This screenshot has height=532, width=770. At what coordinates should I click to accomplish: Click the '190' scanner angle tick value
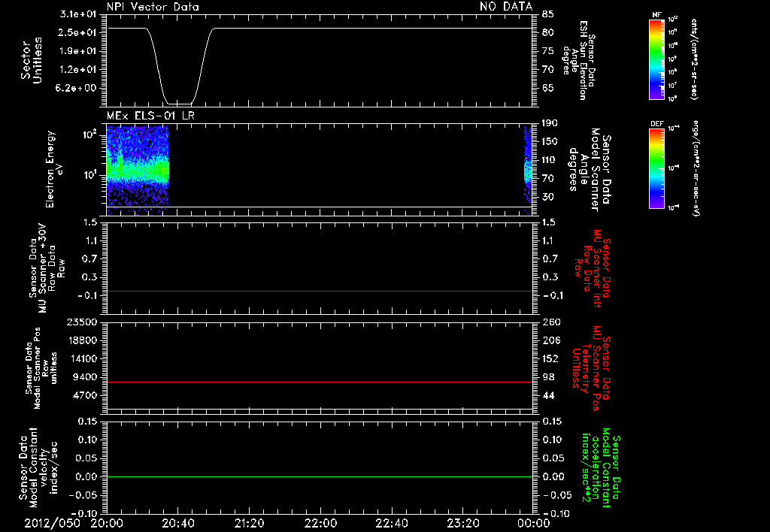(x=550, y=122)
